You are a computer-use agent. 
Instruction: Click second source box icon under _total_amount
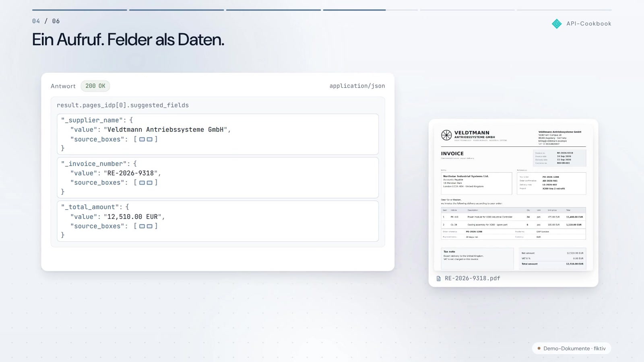[x=150, y=226]
